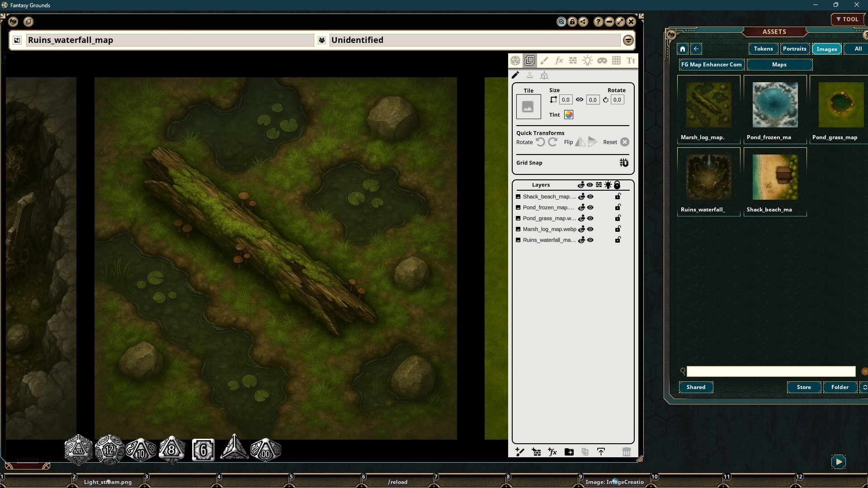
Task: Open the effects (fx) tool panel
Action: (559, 60)
